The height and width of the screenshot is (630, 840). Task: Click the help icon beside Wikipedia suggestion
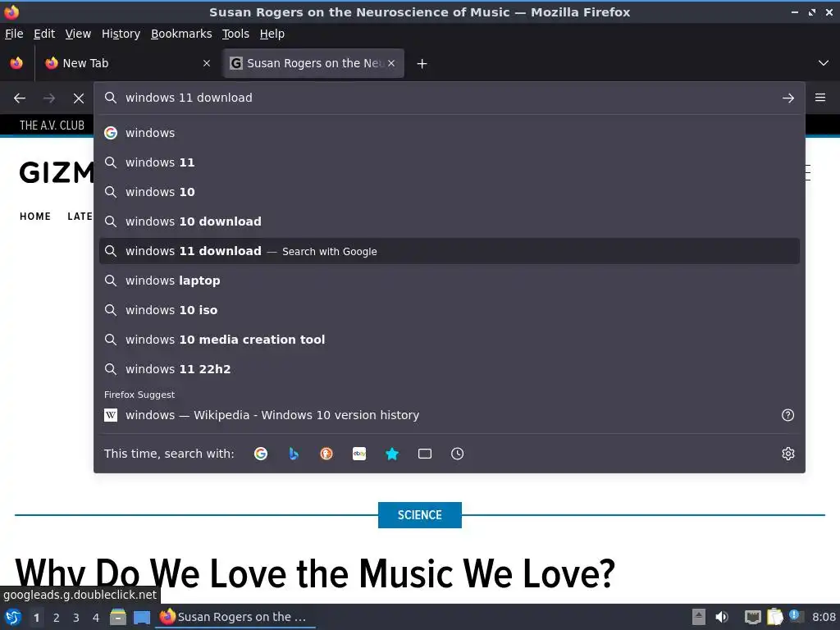788,415
